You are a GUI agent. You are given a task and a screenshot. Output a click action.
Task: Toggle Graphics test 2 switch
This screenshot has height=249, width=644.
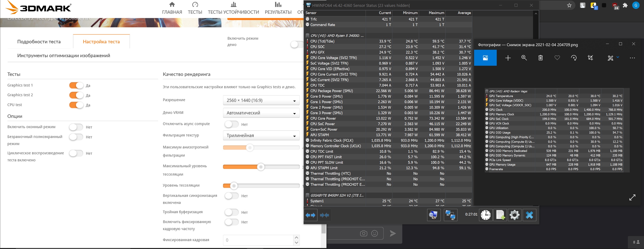click(76, 95)
